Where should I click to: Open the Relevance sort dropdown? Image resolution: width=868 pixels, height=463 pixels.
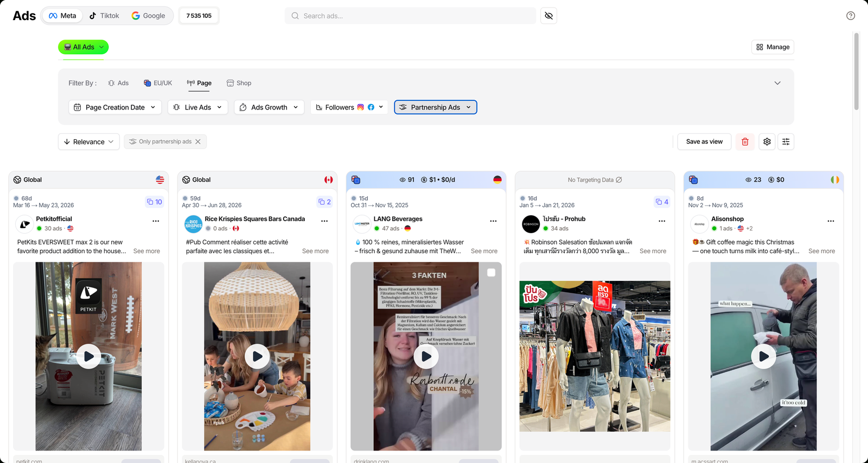[x=89, y=142]
